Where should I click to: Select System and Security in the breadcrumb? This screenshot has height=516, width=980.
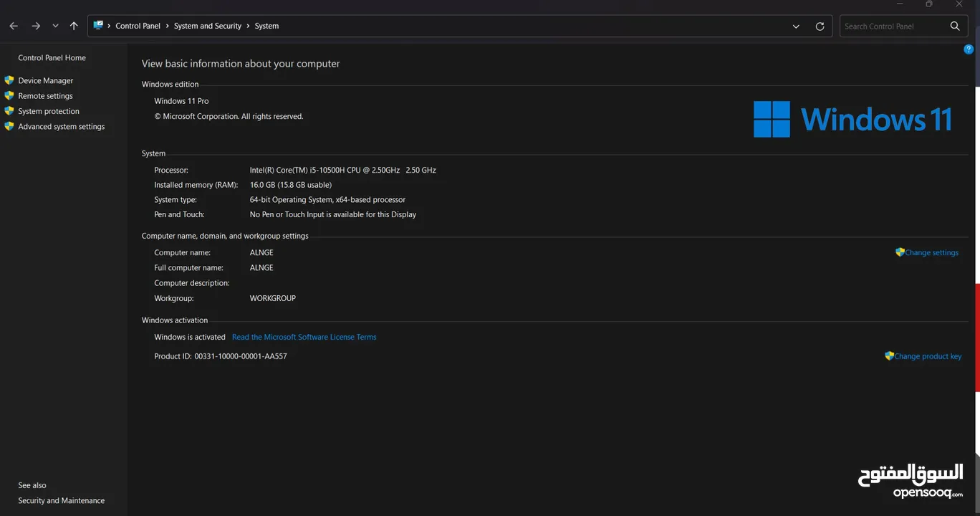tap(208, 26)
